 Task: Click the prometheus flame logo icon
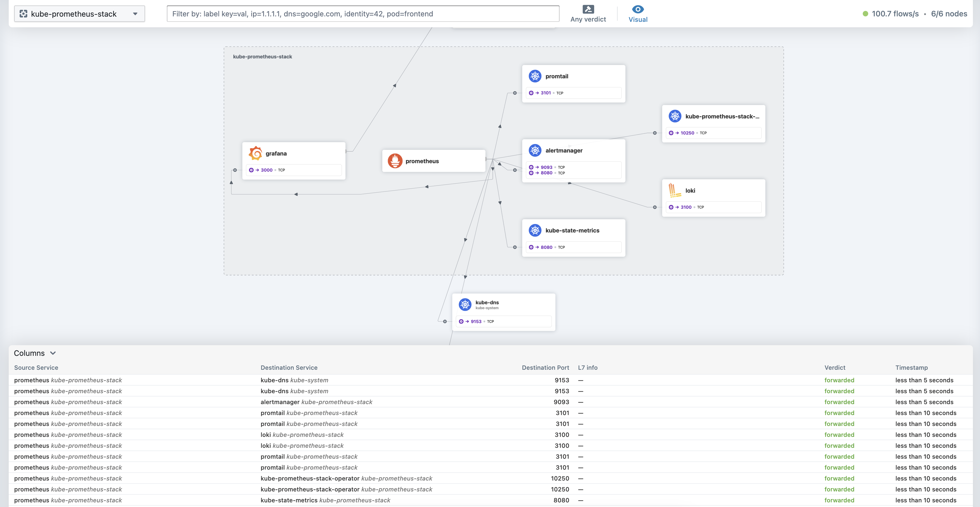395,161
